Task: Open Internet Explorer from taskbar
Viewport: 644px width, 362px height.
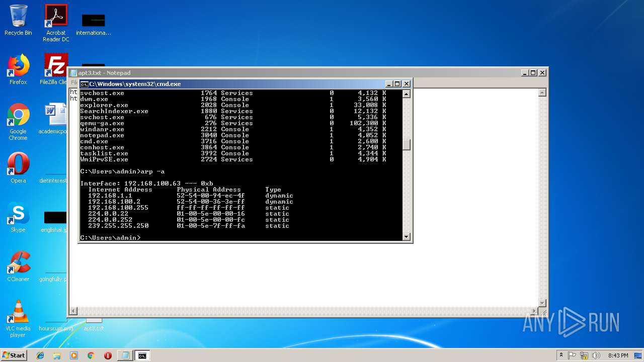Action: coord(40,355)
